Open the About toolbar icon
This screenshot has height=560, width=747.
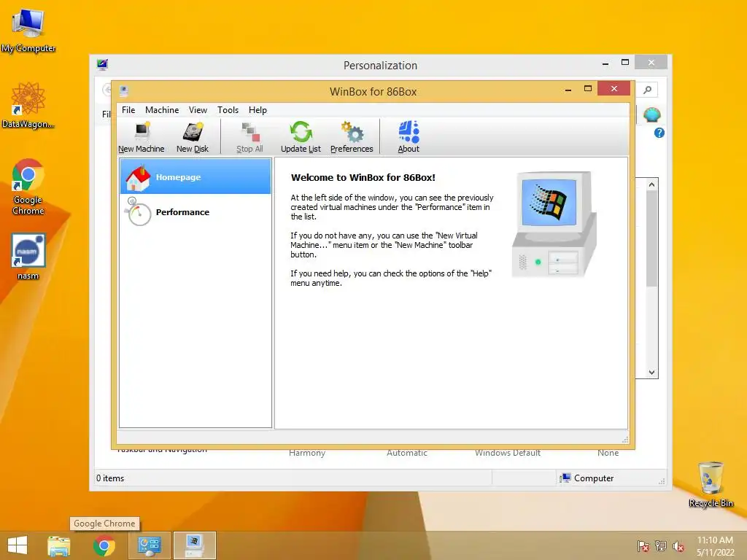[409, 137]
